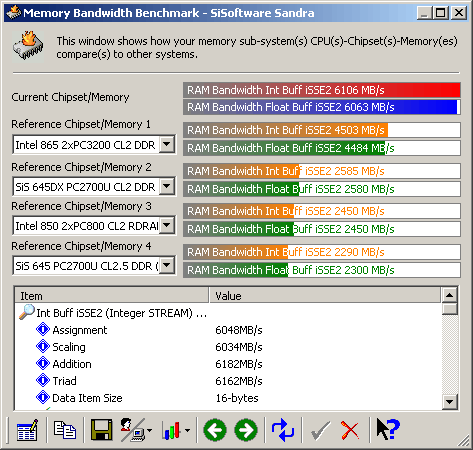This screenshot has height=450, width=473.
Task: Click the 16-bytes value
Action: (237, 398)
